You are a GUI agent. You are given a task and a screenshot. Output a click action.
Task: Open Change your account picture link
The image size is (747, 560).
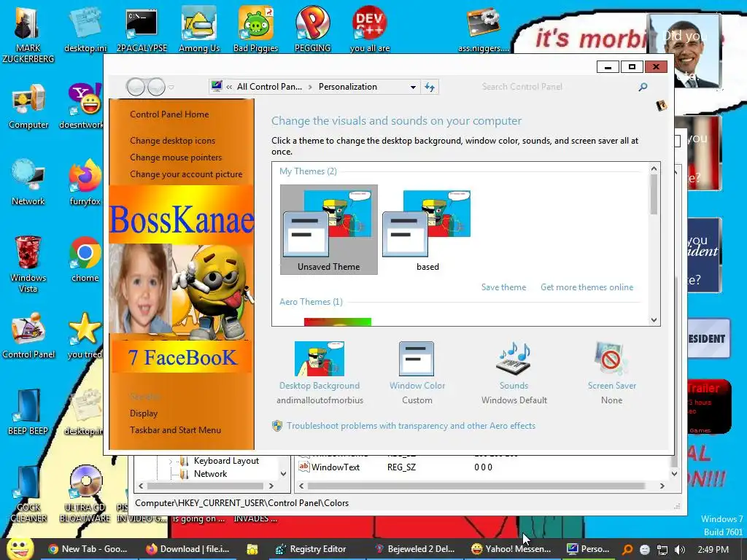pos(186,174)
